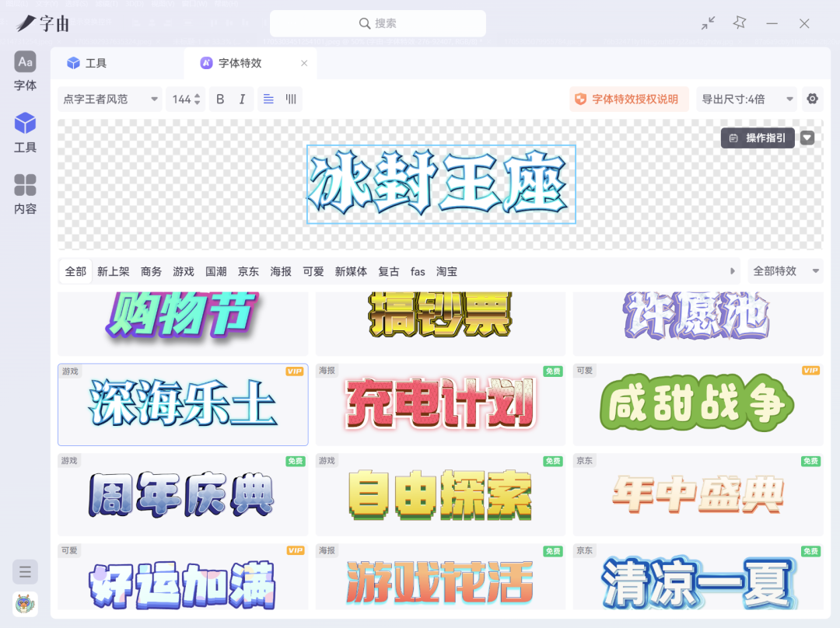Apply the 咸甜战争 text effect thumbnail
Screen dimensions: 840x628
[x=698, y=404]
